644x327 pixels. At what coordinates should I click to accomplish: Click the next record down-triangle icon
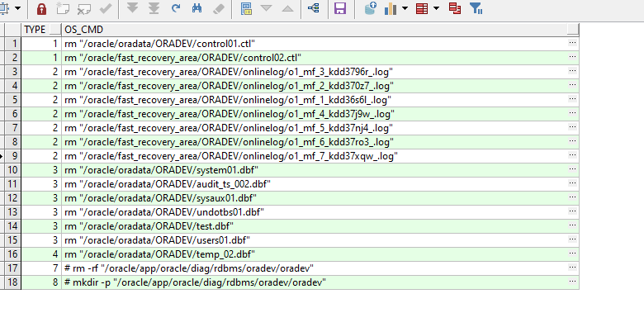(x=267, y=8)
